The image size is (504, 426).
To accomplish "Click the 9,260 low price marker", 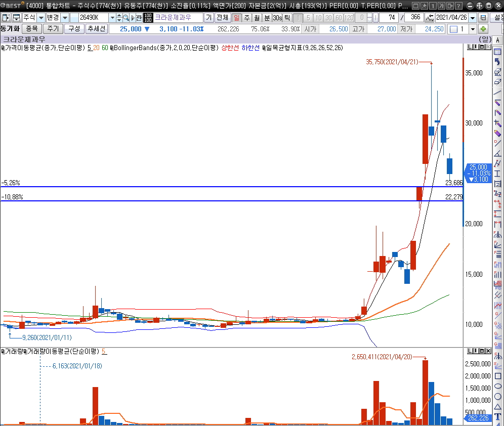I will (x=47, y=337).
